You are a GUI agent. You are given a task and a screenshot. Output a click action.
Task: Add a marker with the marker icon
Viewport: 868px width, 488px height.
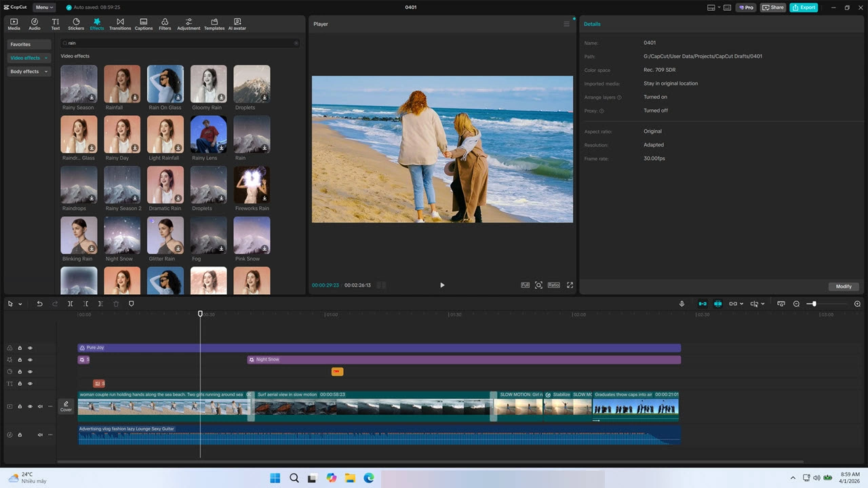tap(132, 304)
